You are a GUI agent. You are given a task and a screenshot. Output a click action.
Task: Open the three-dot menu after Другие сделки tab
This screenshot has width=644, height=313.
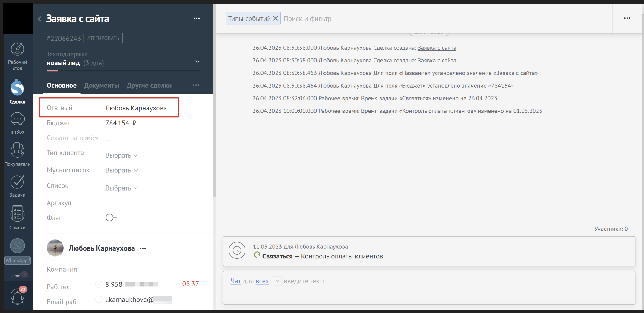196,85
